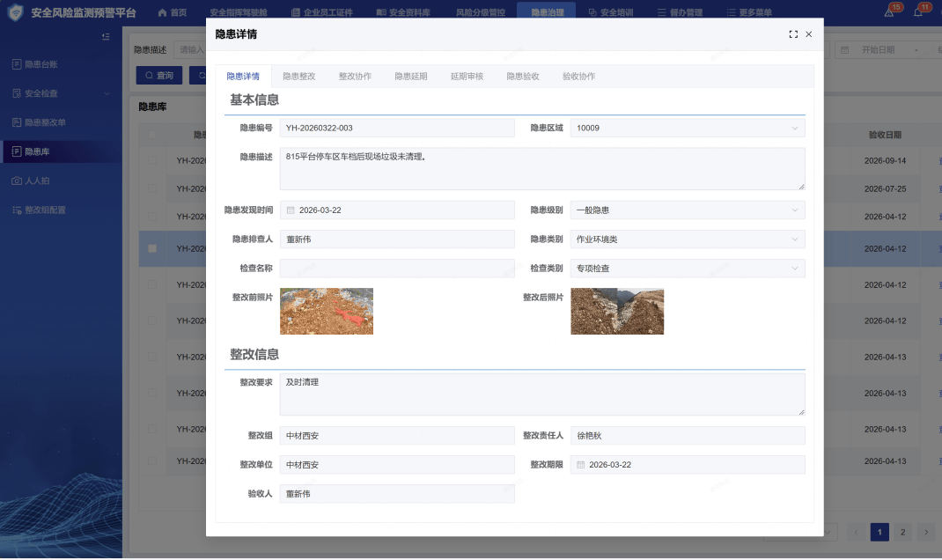Click the 企业员工证件 nav icon
This screenshot has width=942, height=560.
[295, 12]
